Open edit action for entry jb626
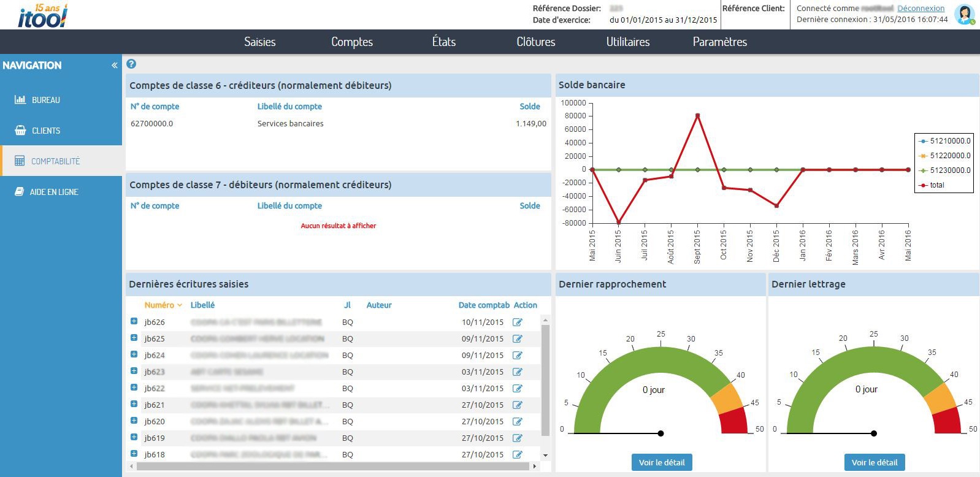The image size is (980, 477). pos(518,322)
